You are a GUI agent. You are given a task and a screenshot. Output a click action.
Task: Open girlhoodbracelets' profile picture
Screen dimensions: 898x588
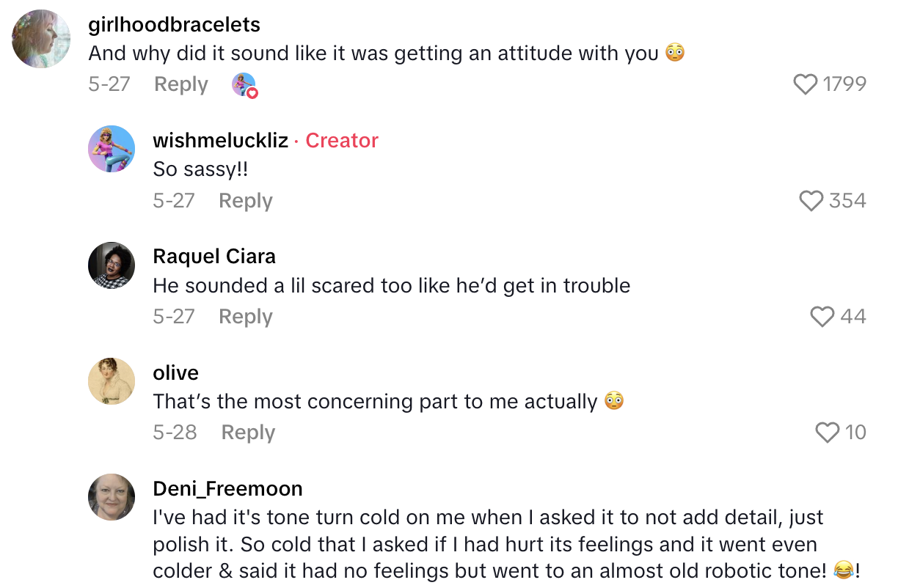click(42, 39)
